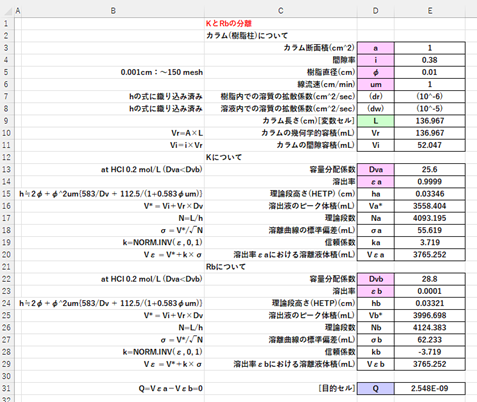Click value 3996.698
The image size is (477, 402).
pos(430,315)
